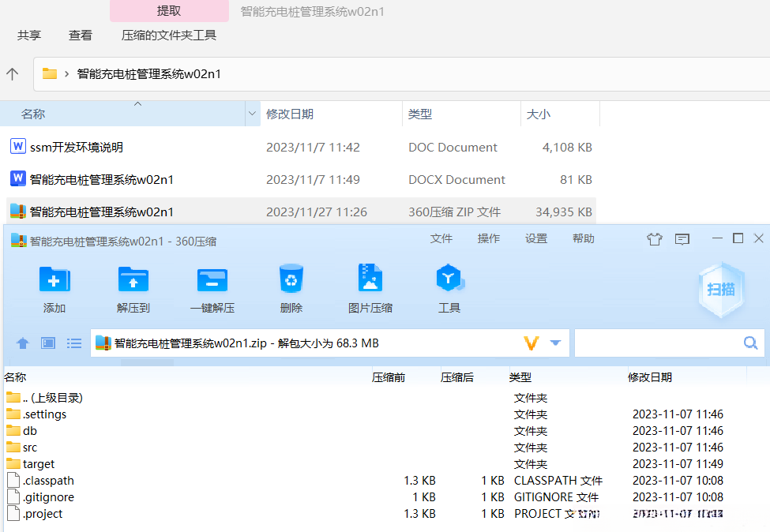This screenshot has height=532, width=770.
Task: Click the 34,935 KB size cell
Action: coord(564,212)
